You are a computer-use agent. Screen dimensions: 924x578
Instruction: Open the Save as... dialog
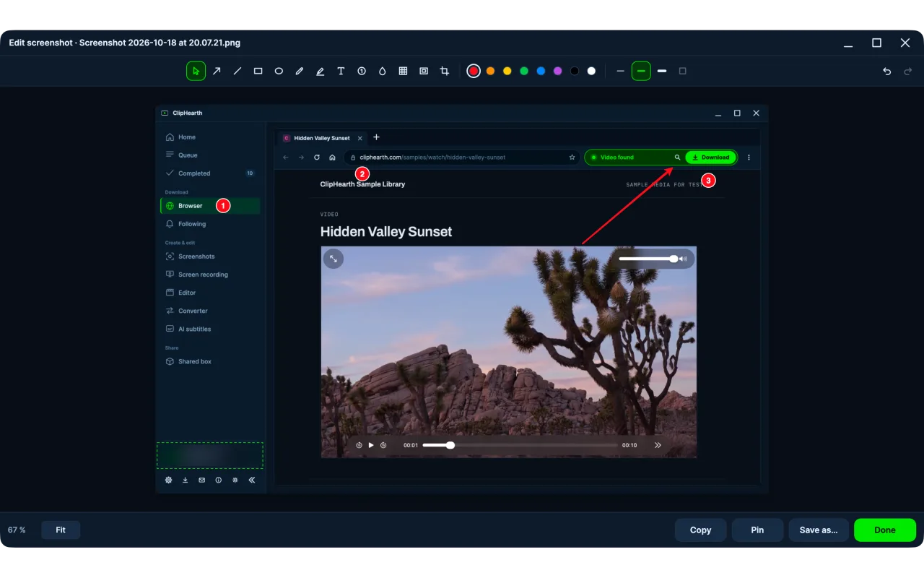tap(819, 530)
